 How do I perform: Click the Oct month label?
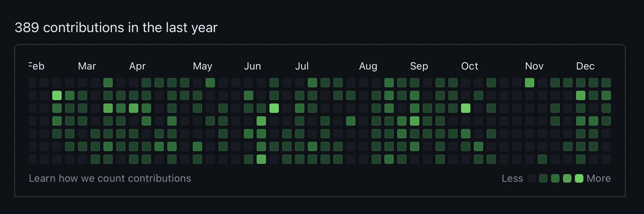[470, 66]
